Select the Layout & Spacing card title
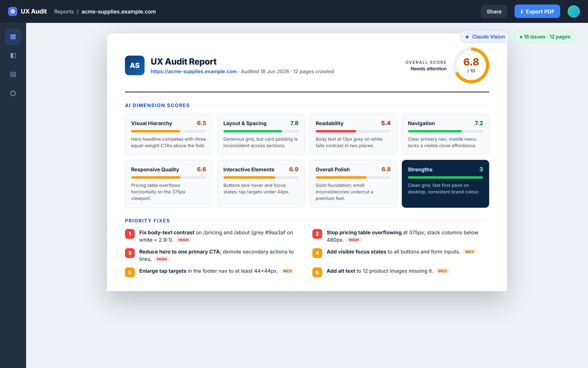The image size is (588, 368). tap(245, 123)
